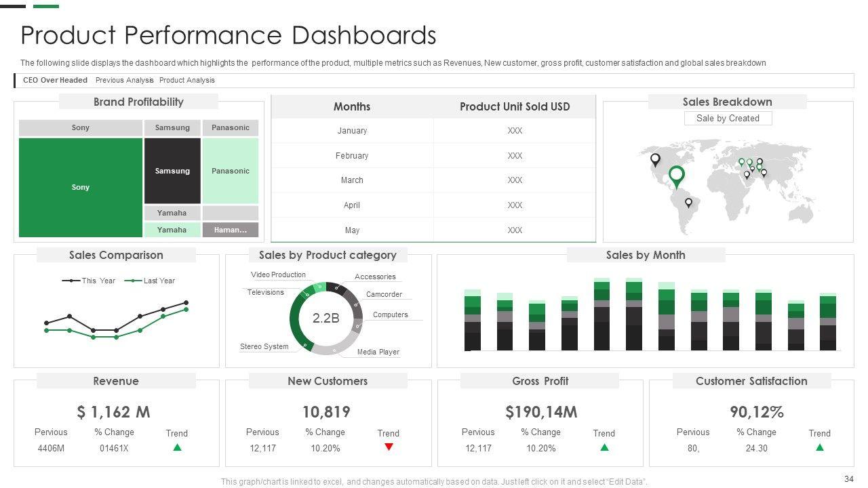Click the black pin over North America

[655, 159]
